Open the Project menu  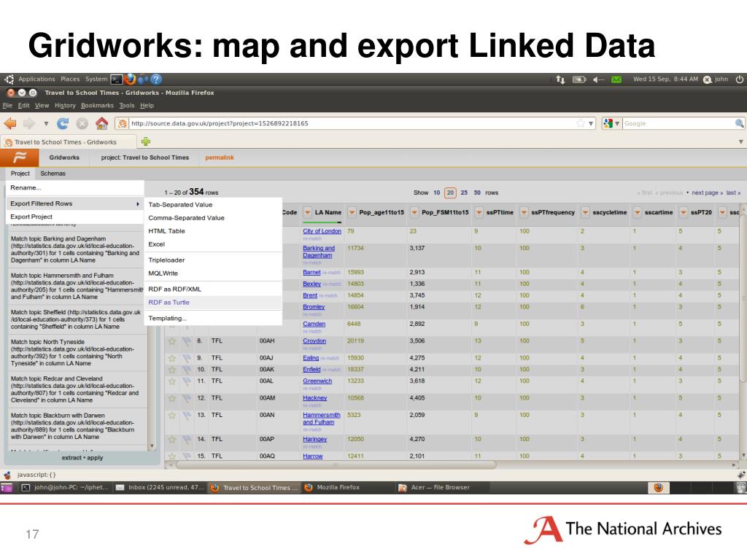[20, 174]
